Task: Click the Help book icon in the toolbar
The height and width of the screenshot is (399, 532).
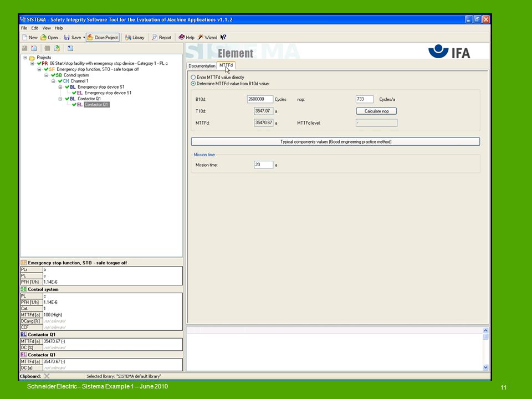Action: click(x=182, y=37)
